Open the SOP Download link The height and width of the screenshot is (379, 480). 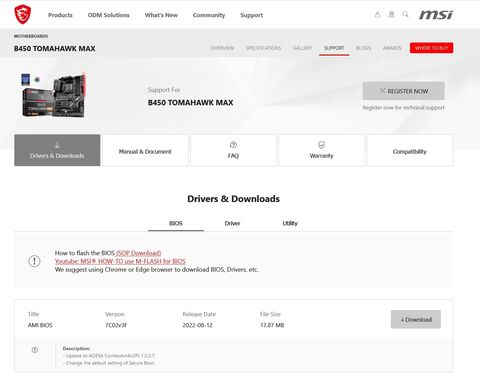(138, 253)
